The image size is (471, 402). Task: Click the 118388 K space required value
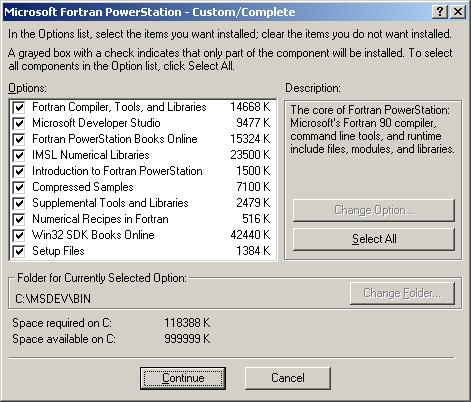click(x=187, y=323)
